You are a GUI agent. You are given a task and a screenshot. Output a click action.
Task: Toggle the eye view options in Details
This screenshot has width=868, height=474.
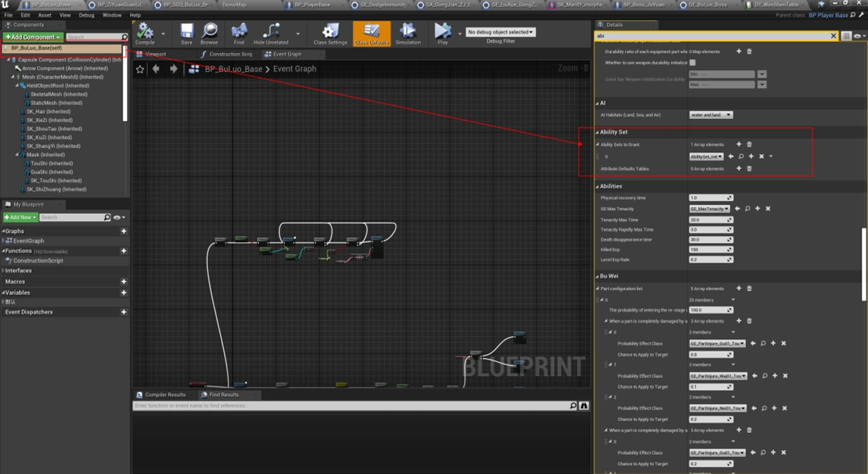858,36
